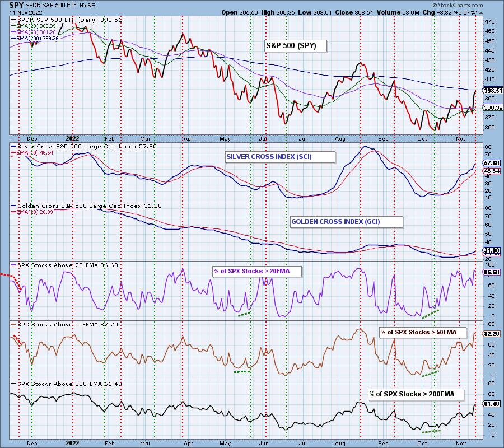Click the EMA(200) 399.26 legend entry
This screenshot has height=448, width=504.
pos(34,39)
